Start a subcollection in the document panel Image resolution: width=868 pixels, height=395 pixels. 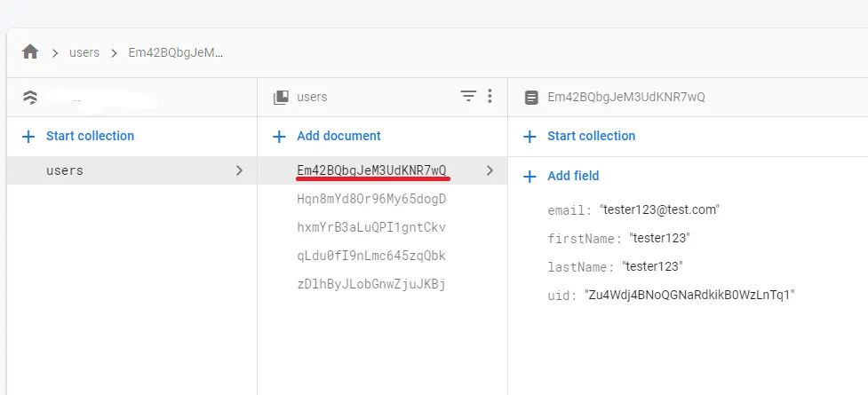tap(591, 136)
